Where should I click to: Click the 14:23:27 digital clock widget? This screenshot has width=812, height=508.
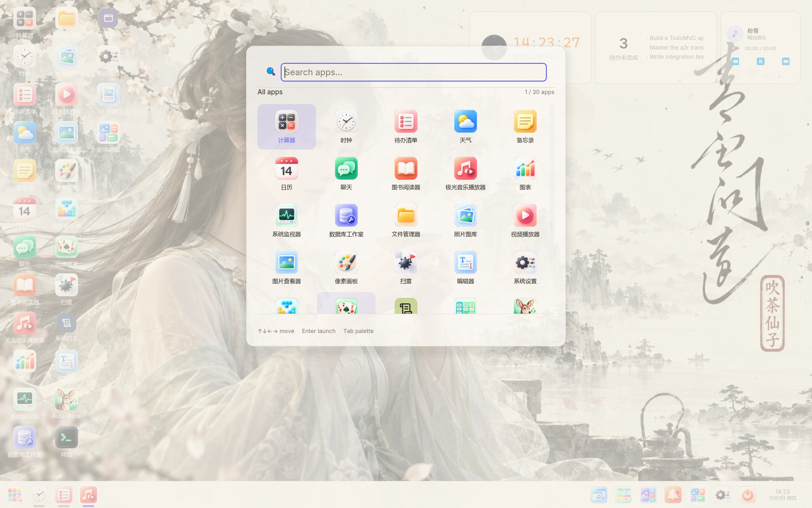click(x=547, y=42)
